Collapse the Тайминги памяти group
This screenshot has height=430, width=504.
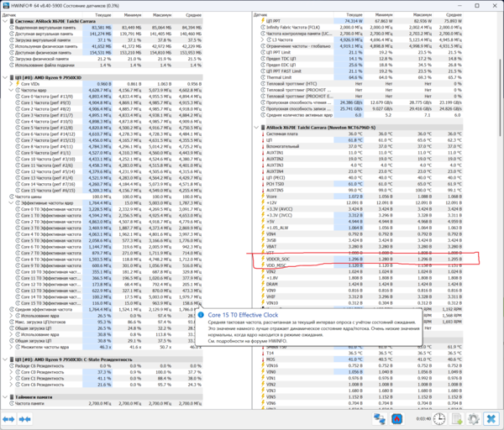click(5, 397)
